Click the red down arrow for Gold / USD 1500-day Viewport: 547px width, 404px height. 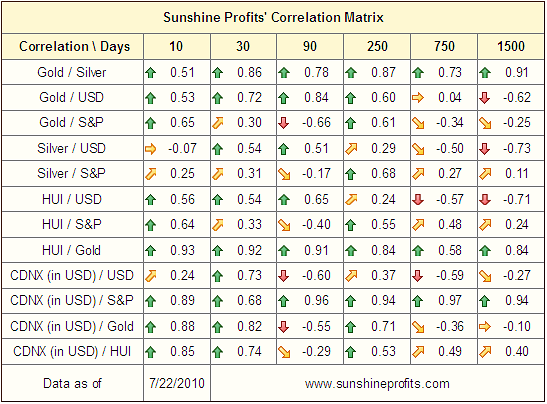(485, 98)
